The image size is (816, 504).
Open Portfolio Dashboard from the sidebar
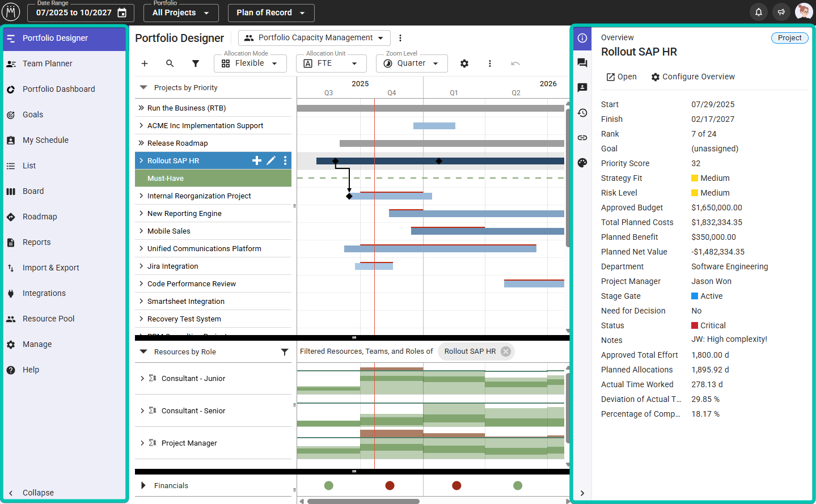[x=58, y=89]
